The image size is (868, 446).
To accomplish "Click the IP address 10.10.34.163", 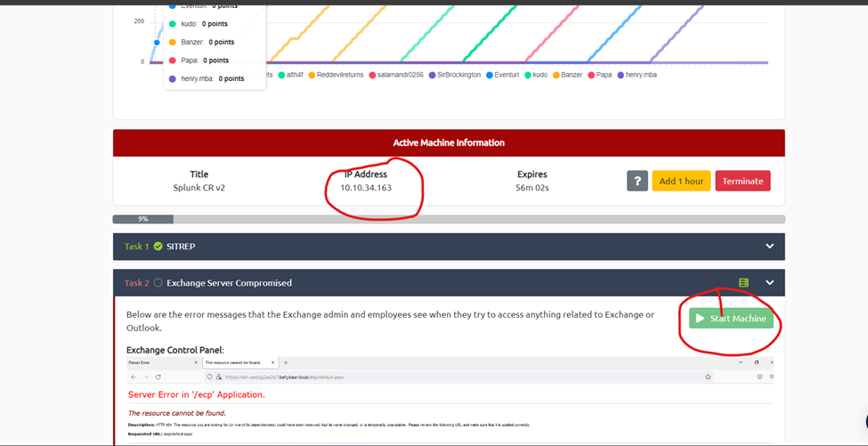I will click(x=366, y=188).
